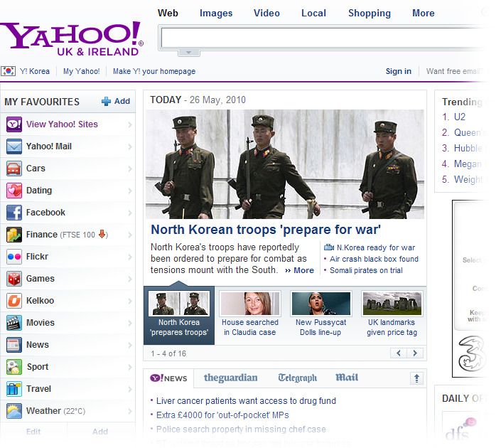
Task: Expand the News row chevron
Action: [x=130, y=346]
